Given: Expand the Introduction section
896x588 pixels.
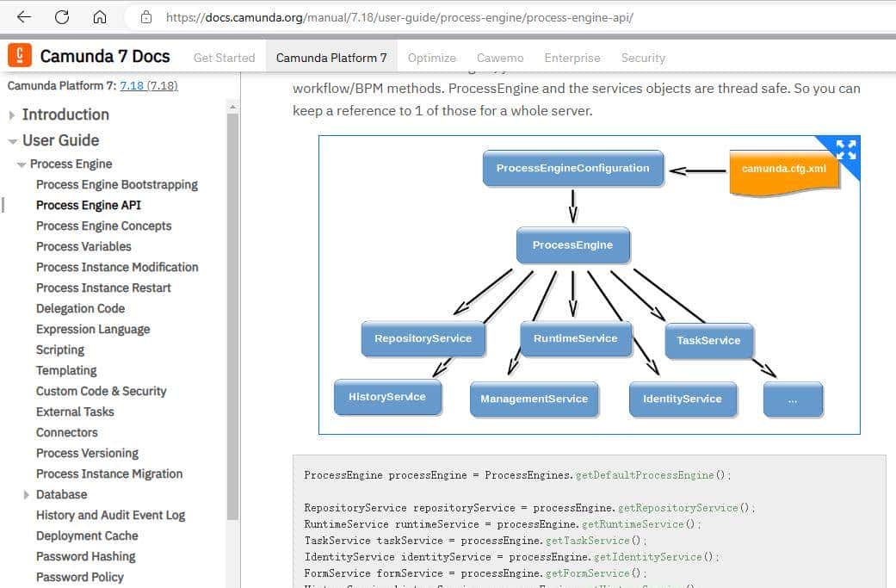Looking at the screenshot, I should tap(12, 115).
